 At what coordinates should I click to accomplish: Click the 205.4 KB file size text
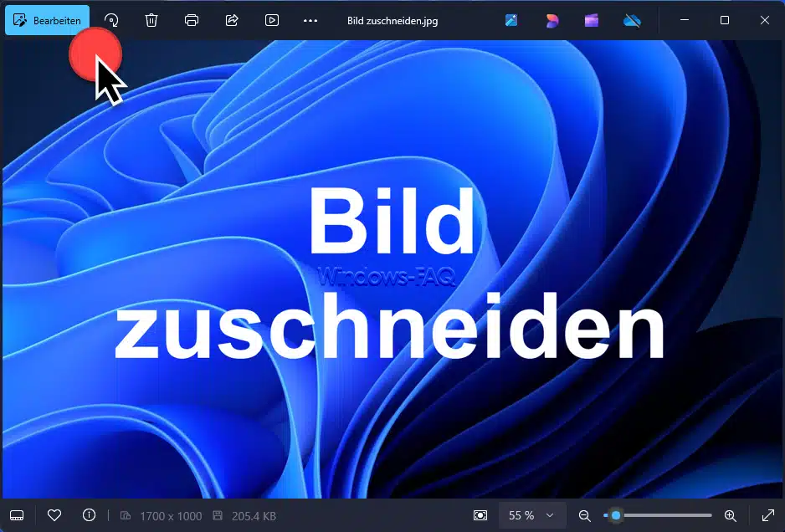254,516
